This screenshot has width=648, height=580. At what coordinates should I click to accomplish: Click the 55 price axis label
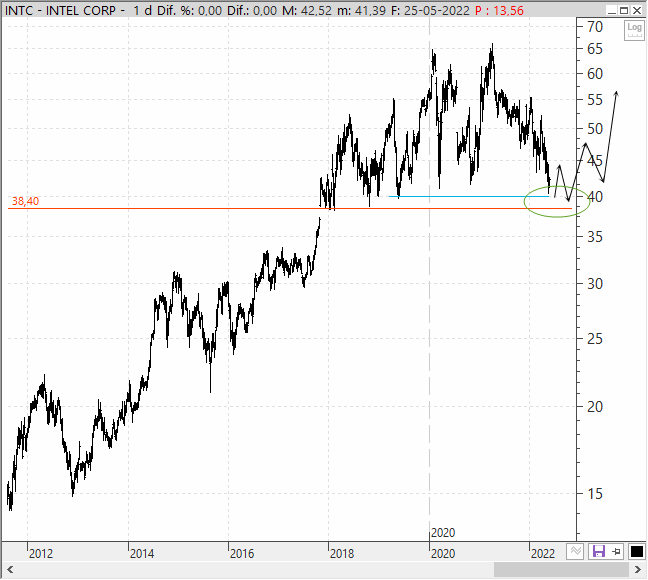595,100
